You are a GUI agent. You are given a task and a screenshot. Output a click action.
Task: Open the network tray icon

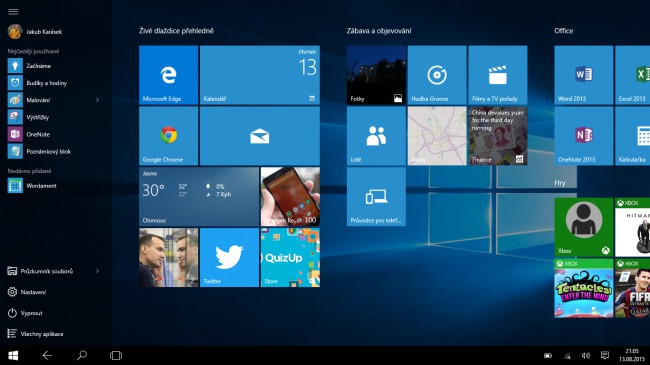point(567,355)
